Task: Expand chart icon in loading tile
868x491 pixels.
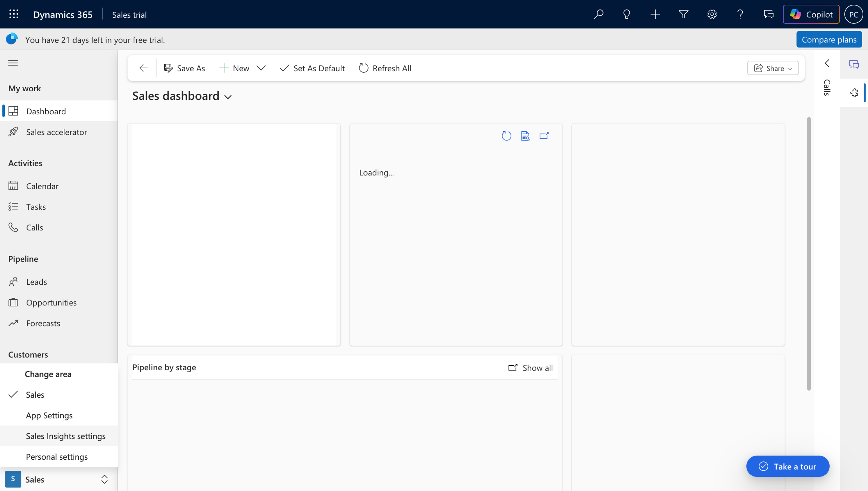Action: point(544,136)
